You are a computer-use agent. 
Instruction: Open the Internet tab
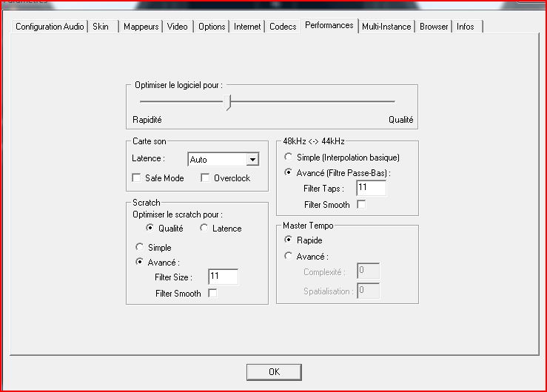click(x=247, y=27)
